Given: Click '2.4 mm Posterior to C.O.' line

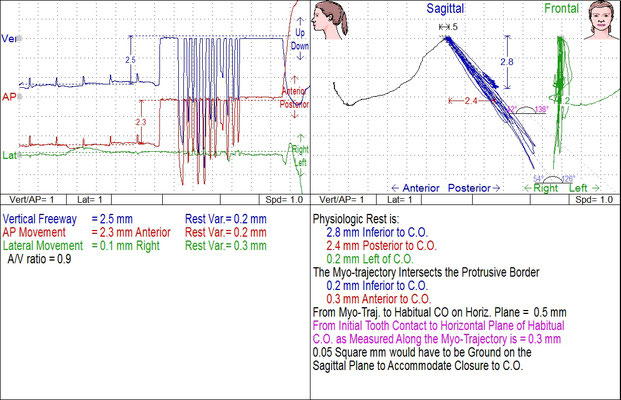Looking at the screenshot, I should click(x=381, y=246).
